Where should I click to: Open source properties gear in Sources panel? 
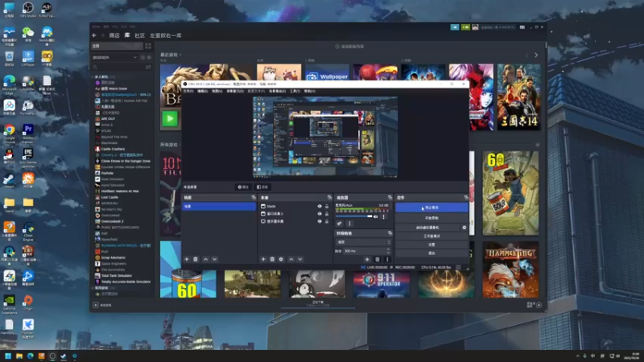pyautogui.click(x=281, y=259)
